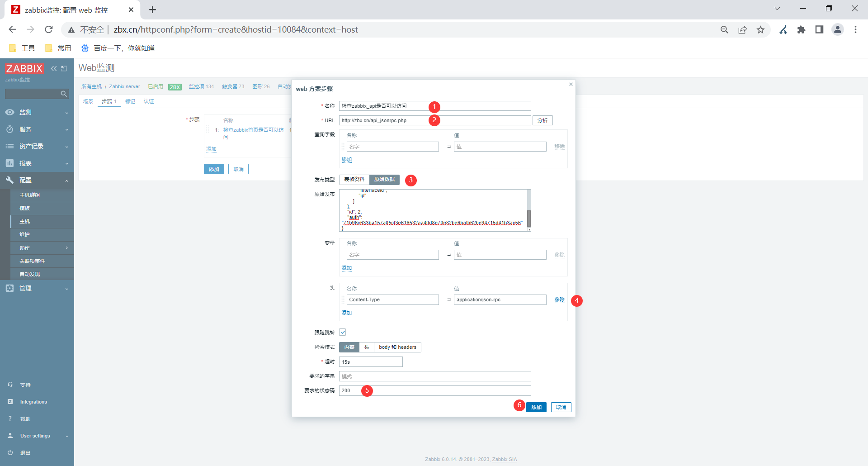Select 表格资料 post type
The height and width of the screenshot is (466, 868).
(x=354, y=180)
